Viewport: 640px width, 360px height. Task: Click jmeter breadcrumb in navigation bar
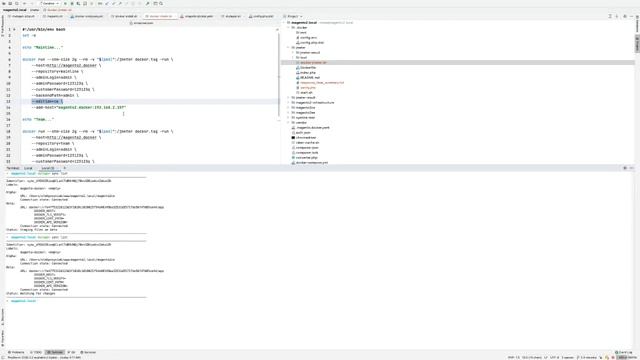click(35, 10)
